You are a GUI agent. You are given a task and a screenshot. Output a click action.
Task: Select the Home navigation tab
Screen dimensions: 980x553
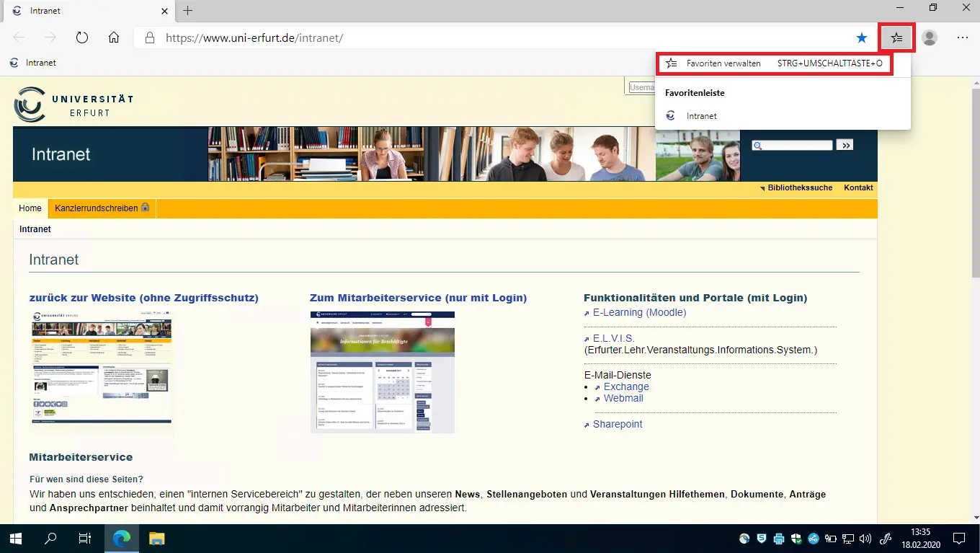[30, 208]
